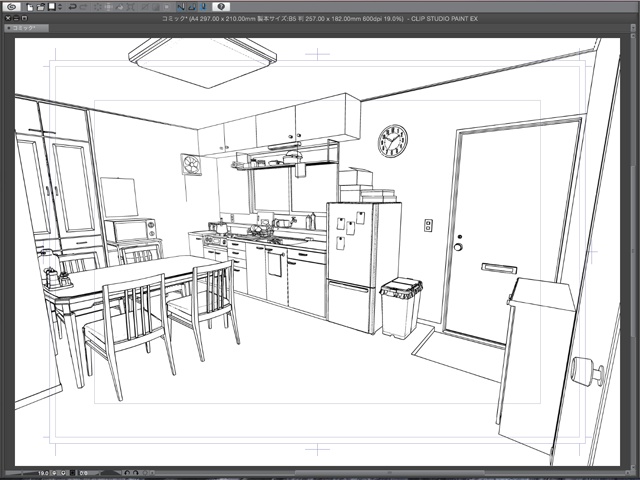Click the canvas rotation slider

click(110, 473)
